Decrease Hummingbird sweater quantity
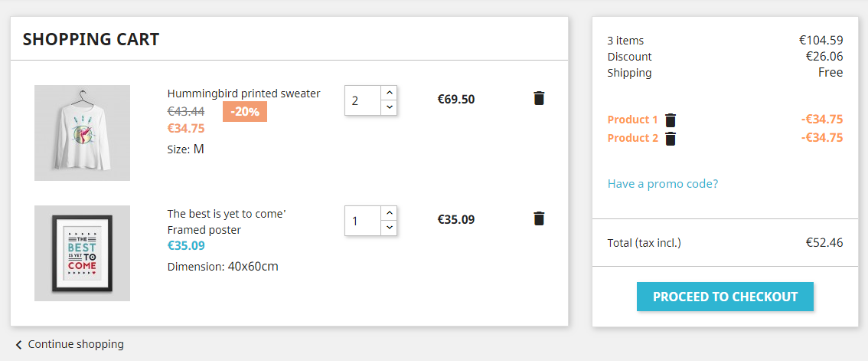This screenshot has width=868, height=361. 389,107
